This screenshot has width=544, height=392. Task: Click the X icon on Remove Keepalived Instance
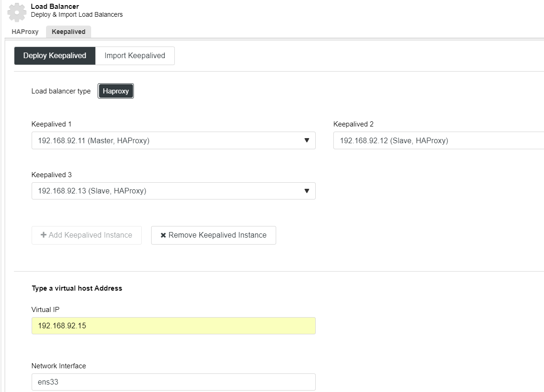point(163,235)
